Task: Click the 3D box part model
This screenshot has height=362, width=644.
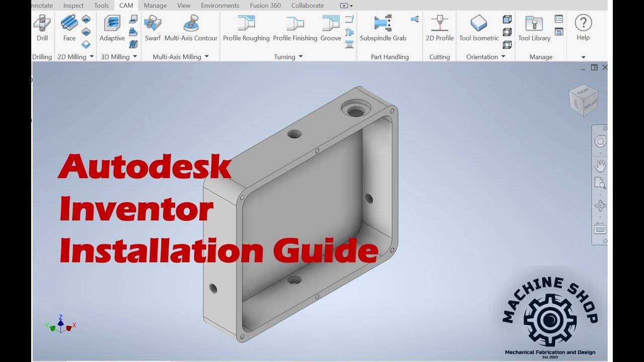Action: [300, 214]
